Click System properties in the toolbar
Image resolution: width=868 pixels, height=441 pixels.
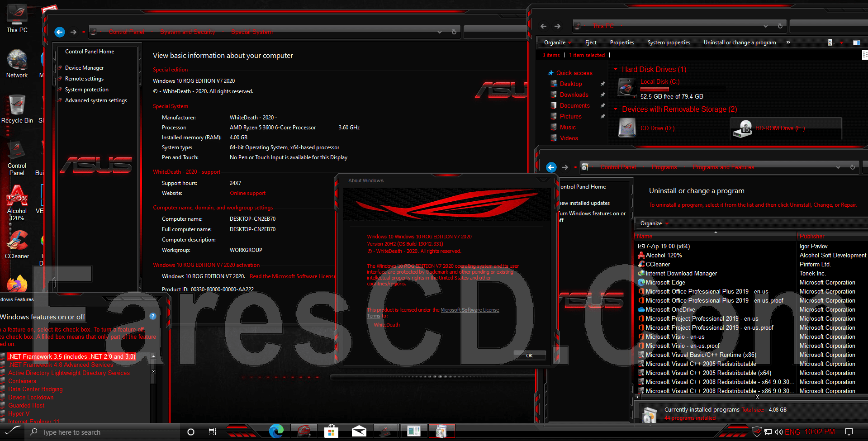[x=669, y=43]
